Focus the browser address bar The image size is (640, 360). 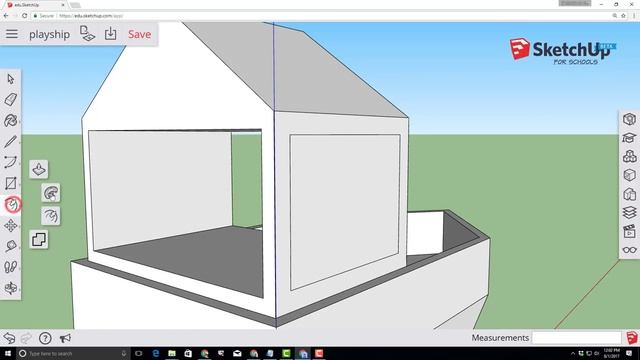click(x=322, y=16)
